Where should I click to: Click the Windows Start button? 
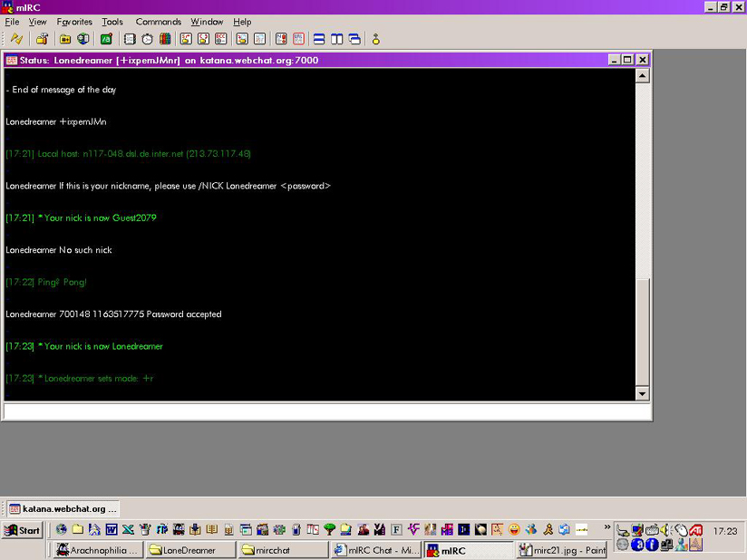click(x=23, y=530)
